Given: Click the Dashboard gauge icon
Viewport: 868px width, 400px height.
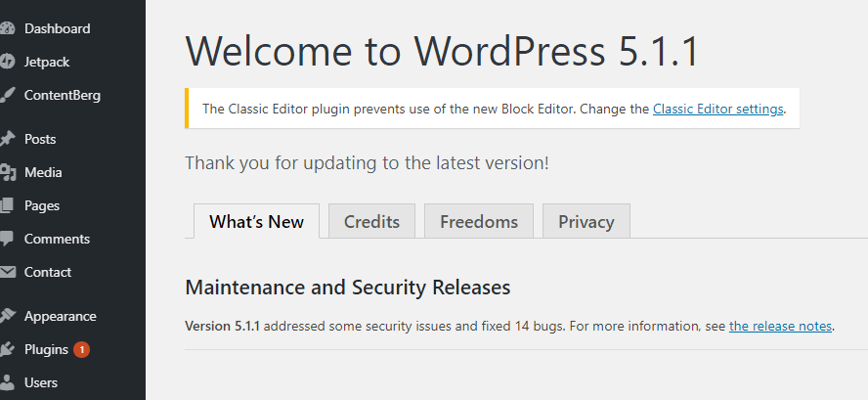Looking at the screenshot, I should (6, 28).
